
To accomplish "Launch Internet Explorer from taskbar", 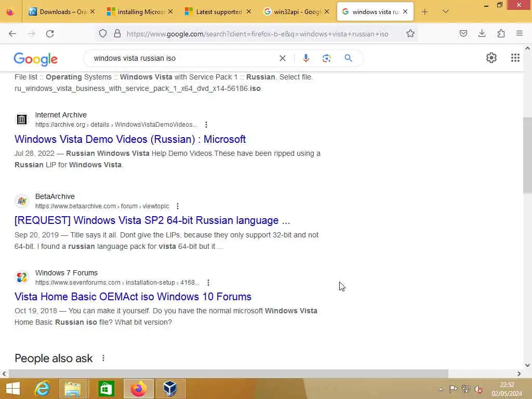I will [42, 389].
